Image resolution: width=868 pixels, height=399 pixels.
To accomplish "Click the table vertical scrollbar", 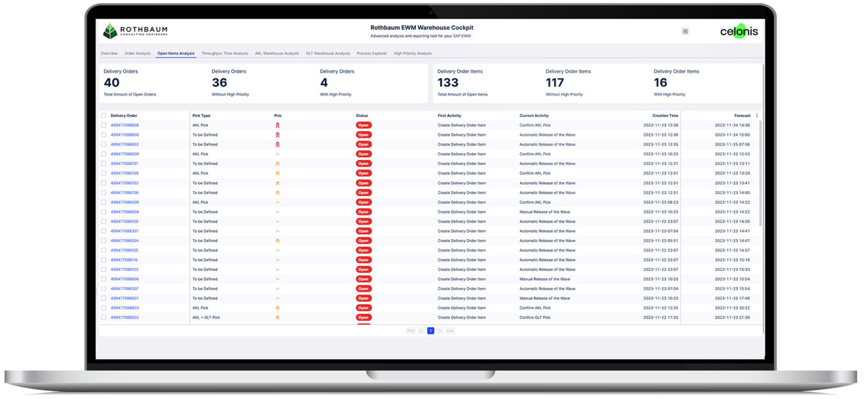I will 760,174.
